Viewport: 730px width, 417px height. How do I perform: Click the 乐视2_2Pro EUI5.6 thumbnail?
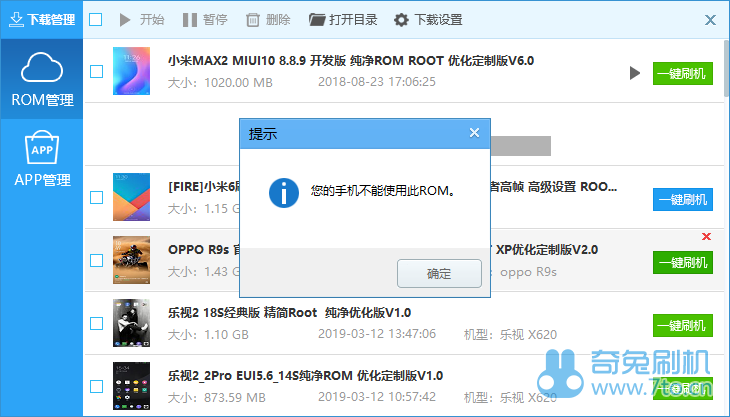[x=131, y=386]
